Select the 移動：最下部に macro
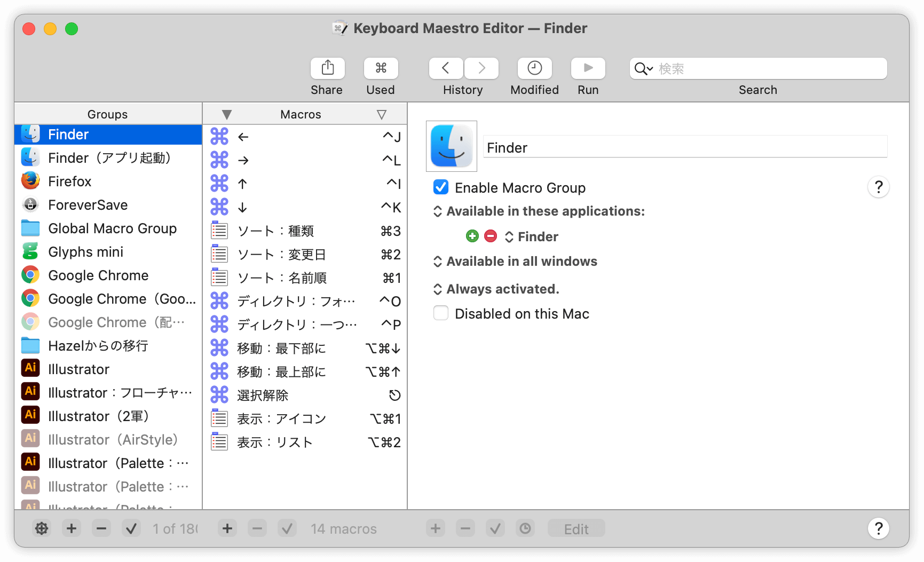This screenshot has height=562, width=924. coord(305,349)
